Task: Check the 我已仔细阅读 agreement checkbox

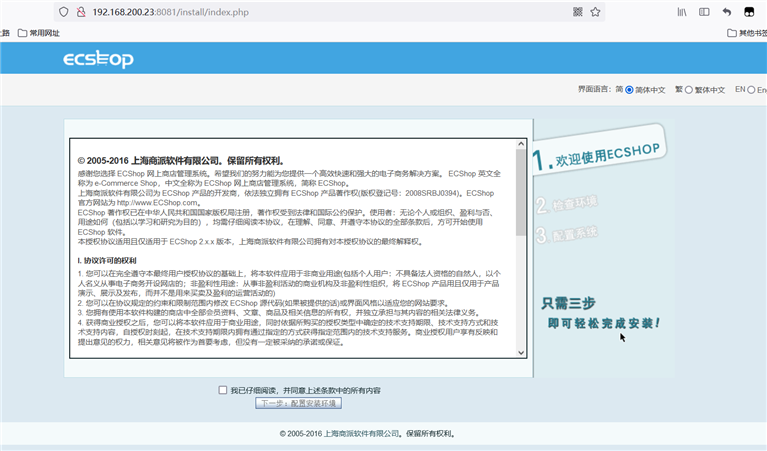Action: tap(223, 390)
